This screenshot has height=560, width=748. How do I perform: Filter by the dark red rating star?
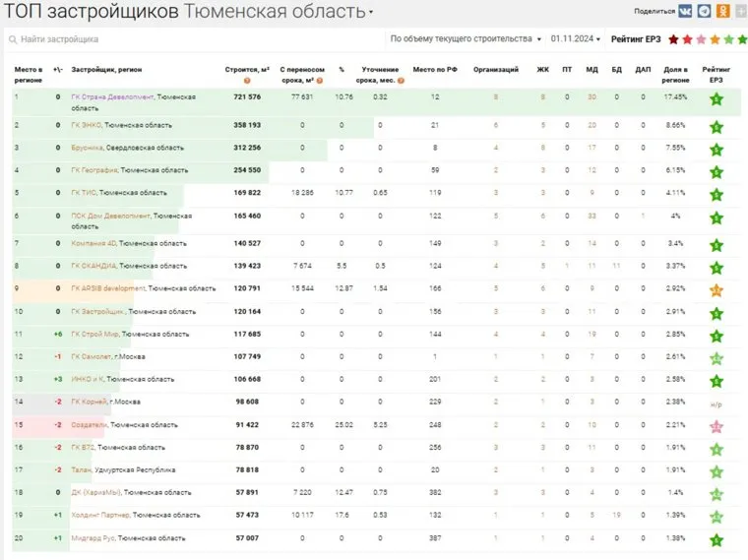[x=673, y=39]
